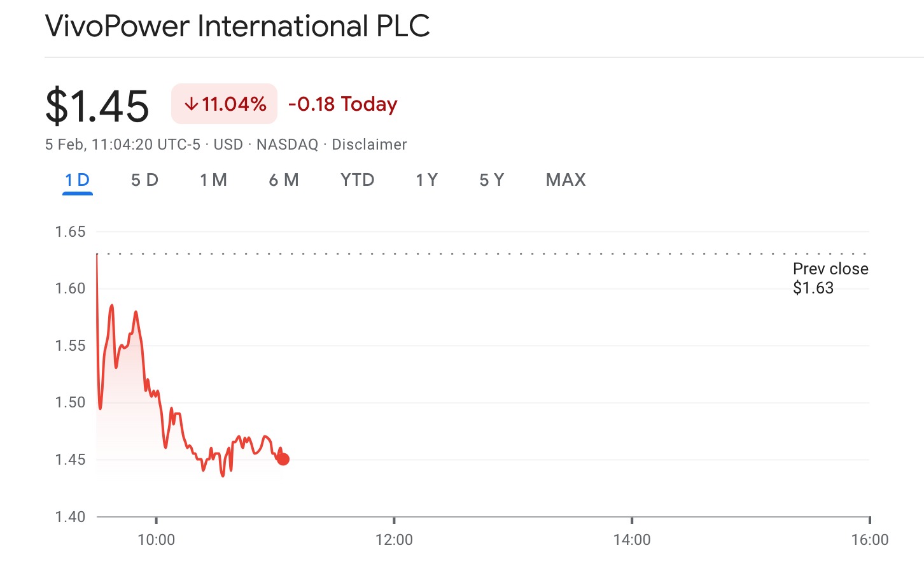Switch to the 1 Y range

[x=426, y=180]
